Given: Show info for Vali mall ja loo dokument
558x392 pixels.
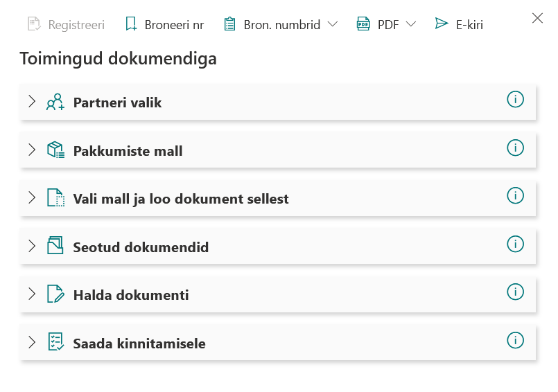Looking at the screenshot, I should pos(515,196).
